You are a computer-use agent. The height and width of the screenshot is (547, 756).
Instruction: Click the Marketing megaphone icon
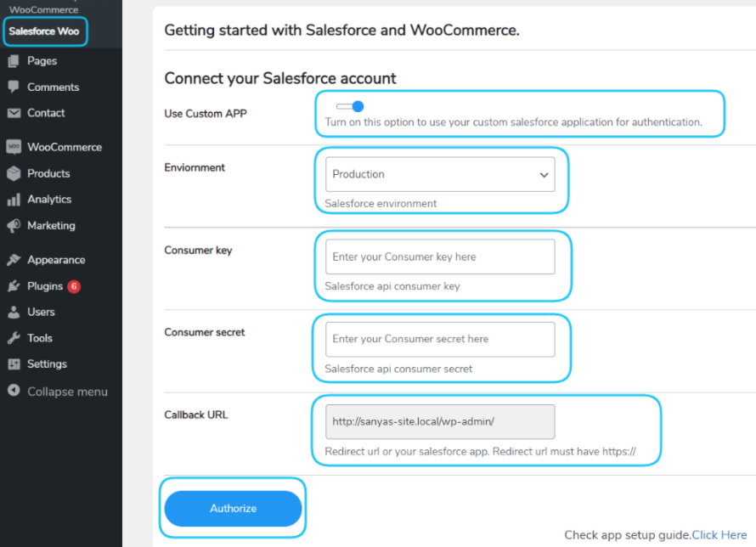(x=14, y=226)
